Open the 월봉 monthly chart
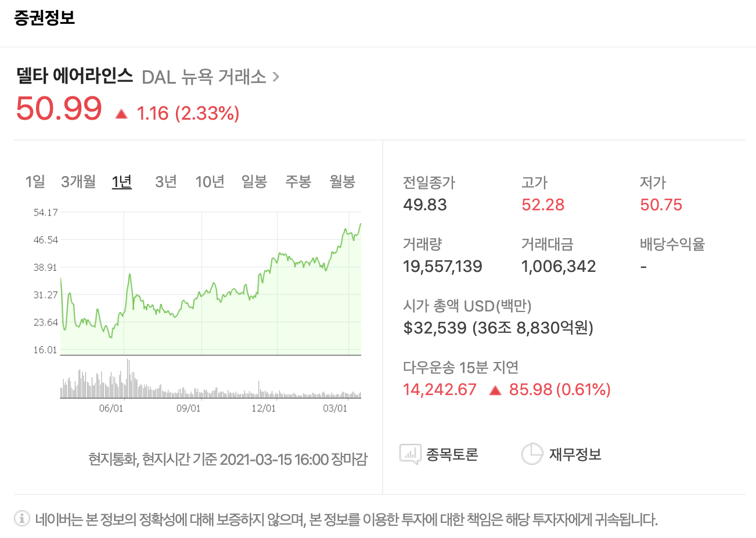Image resolution: width=756 pixels, height=538 pixels. click(x=342, y=181)
